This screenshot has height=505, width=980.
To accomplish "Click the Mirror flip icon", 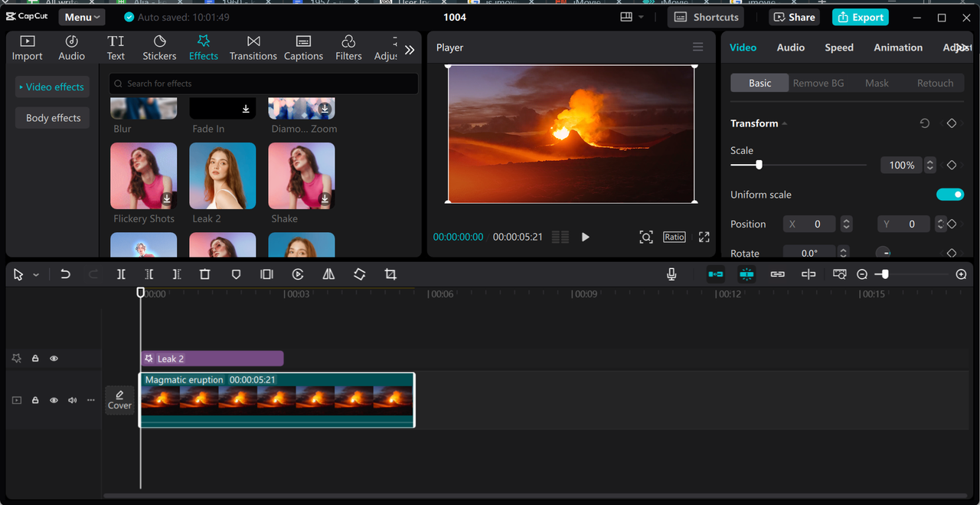I will (x=328, y=274).
